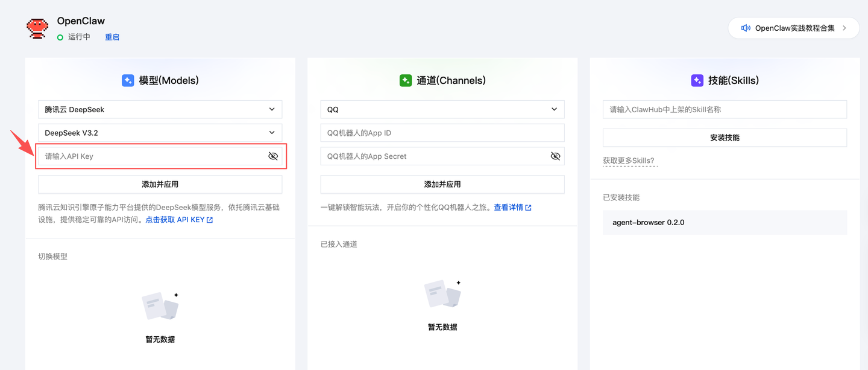868x370 pixels.
Task: Click the 重启 restart link
Action: (x=112, y=37)
